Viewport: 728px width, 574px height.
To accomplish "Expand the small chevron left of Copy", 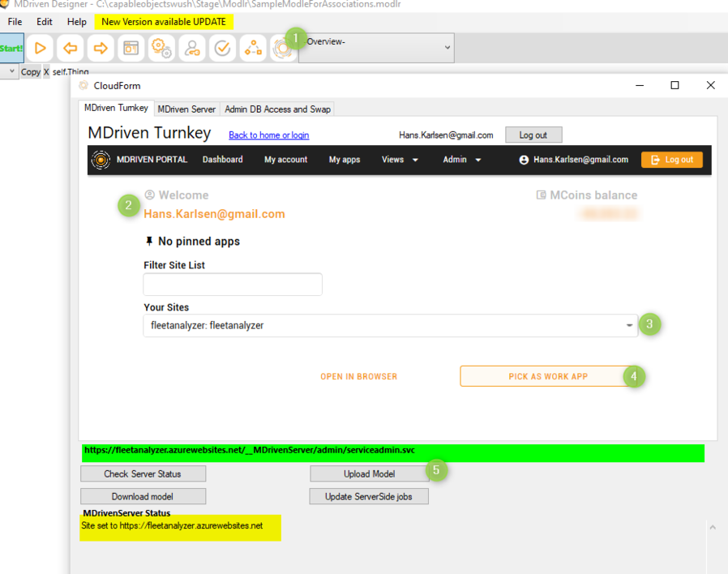I will coord(11,71).
